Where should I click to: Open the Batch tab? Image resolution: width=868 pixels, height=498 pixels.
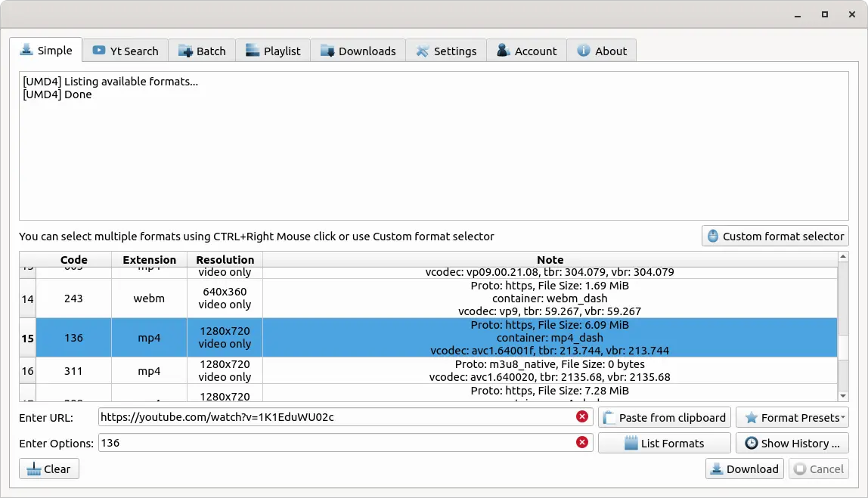tap(202, 51)
